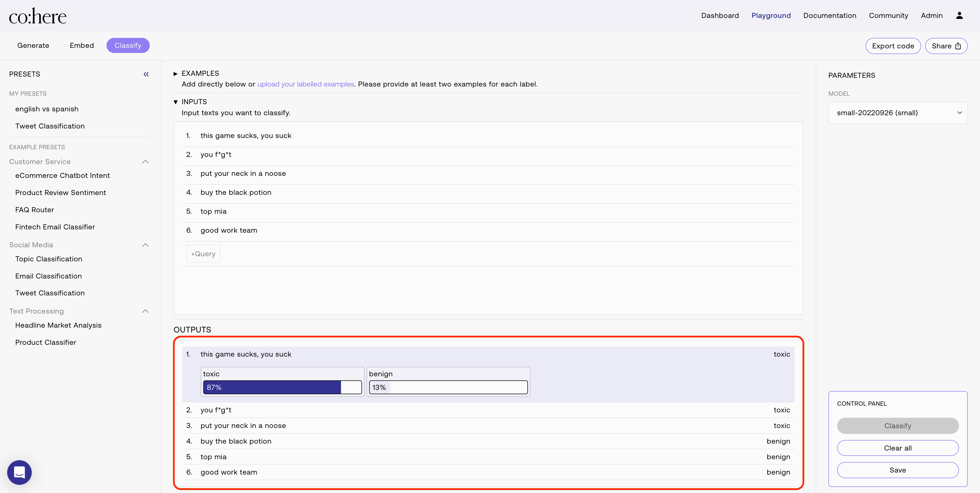Open Documentation in the top navigation
The height and width of the screenshot is (493, 980).
point(829,16)
